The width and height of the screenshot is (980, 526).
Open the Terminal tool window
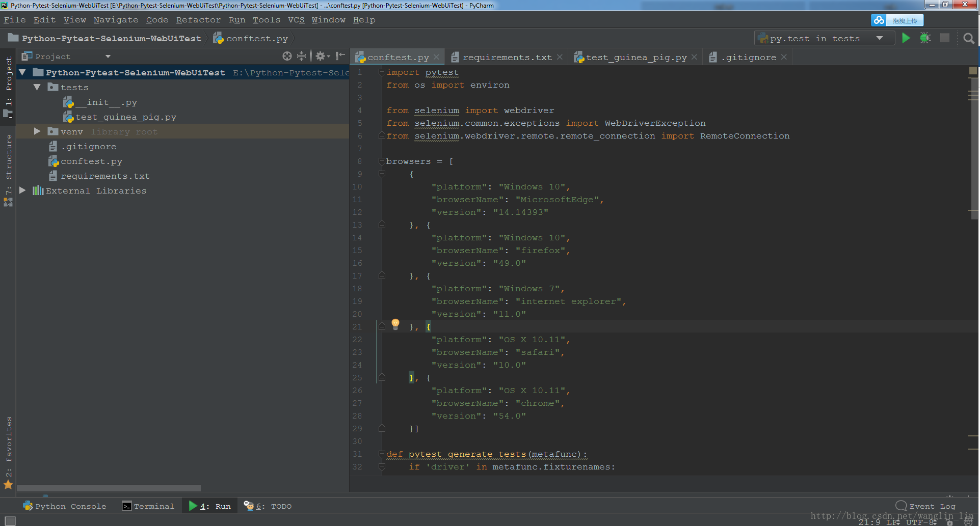148,506
